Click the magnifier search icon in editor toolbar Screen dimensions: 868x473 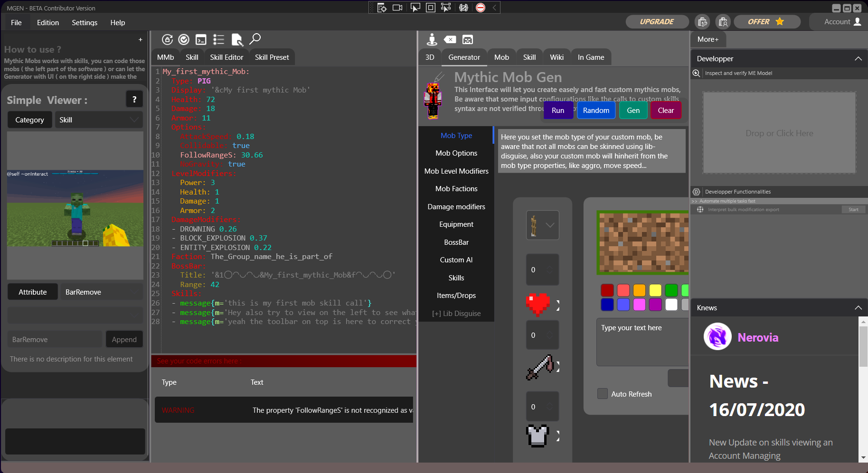255,39
